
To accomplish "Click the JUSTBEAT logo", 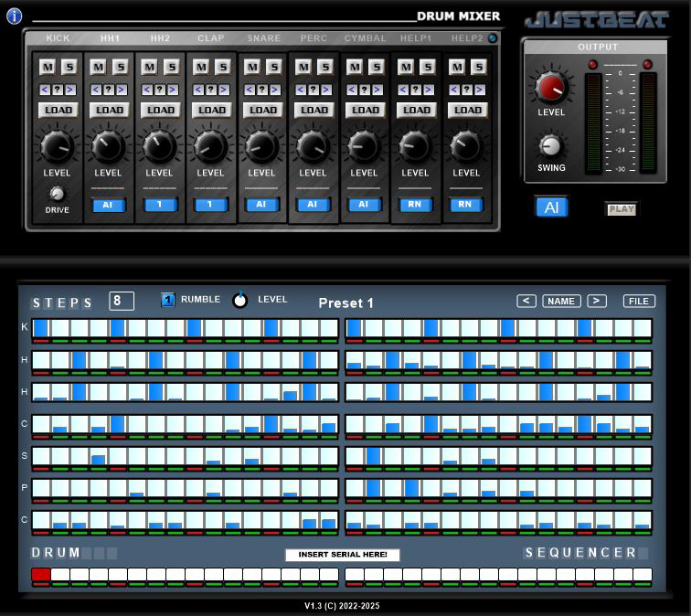I will 597,20.
